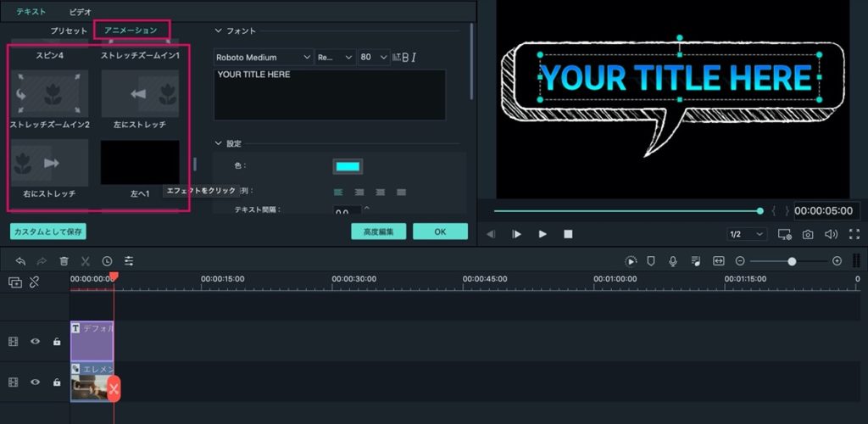
Task: Click the speaker volume icon
Action: point(831,234)
